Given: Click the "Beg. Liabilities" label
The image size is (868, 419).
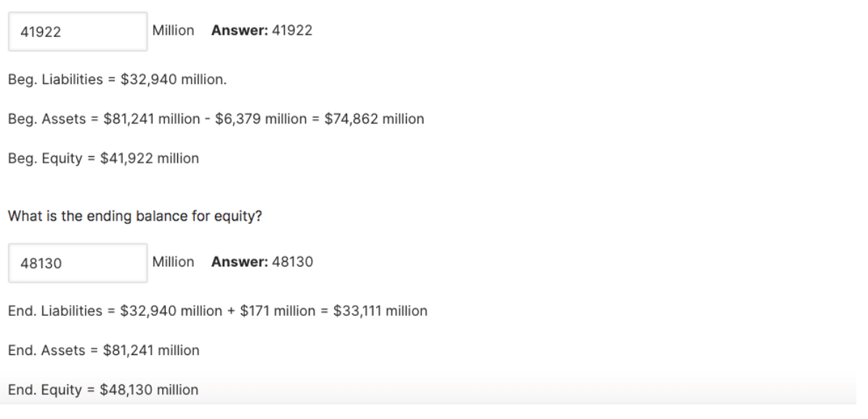Looking at the screenshot, I should pyautogui.click(x=55, y=80).
